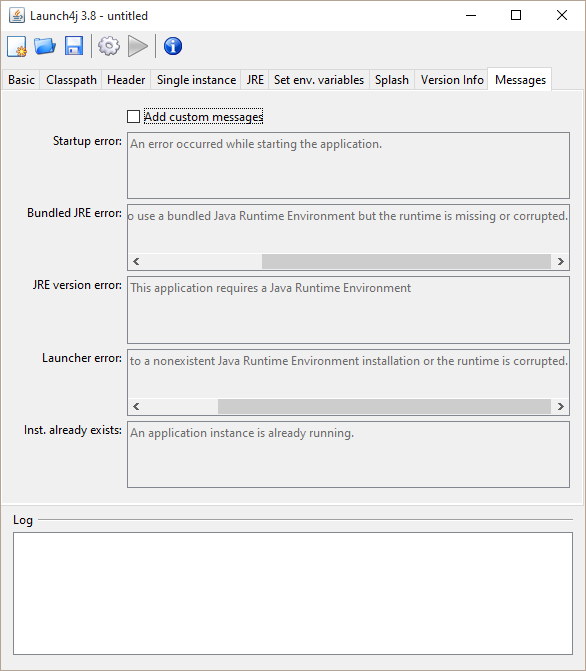This screenshot has width=586, height=671.
Task: Save configuration with the floppy disk icon
Action: [74, 46]
